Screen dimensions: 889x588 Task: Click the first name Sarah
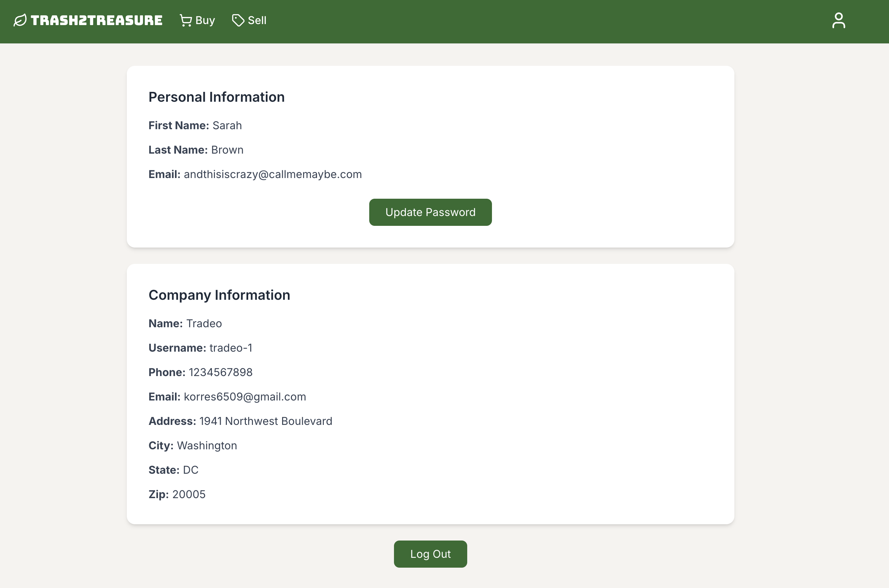click(227, 125)
